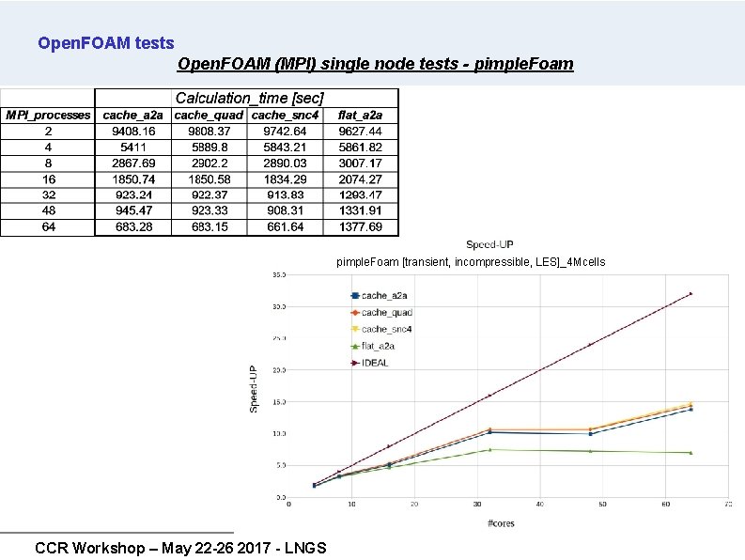Select the "pimpleFoam [transient, incompressible, LES]_4Mcells" chart subtitle
Viewport: 745px width, 560px height.
tap(471, 262)
